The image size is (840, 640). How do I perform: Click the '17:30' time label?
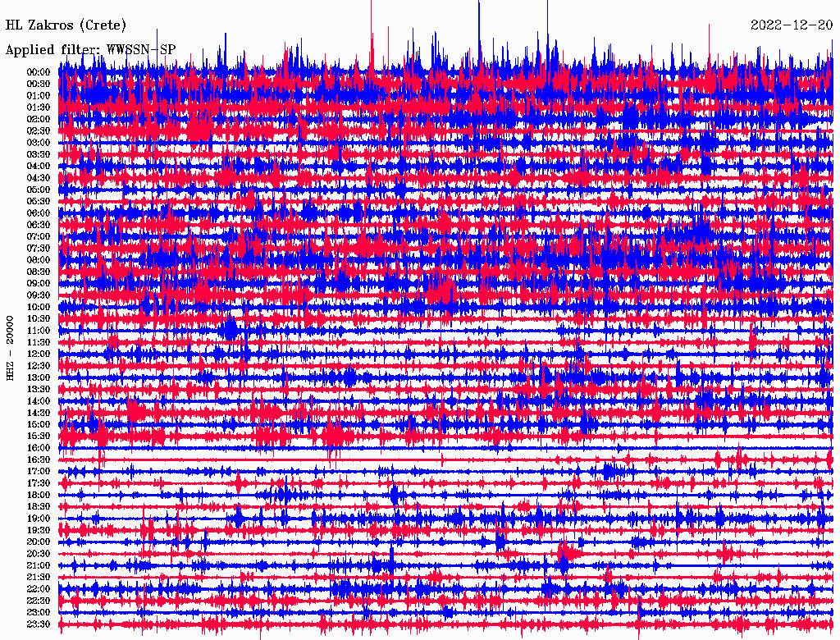pyautogui.click(x=39, y=483)
